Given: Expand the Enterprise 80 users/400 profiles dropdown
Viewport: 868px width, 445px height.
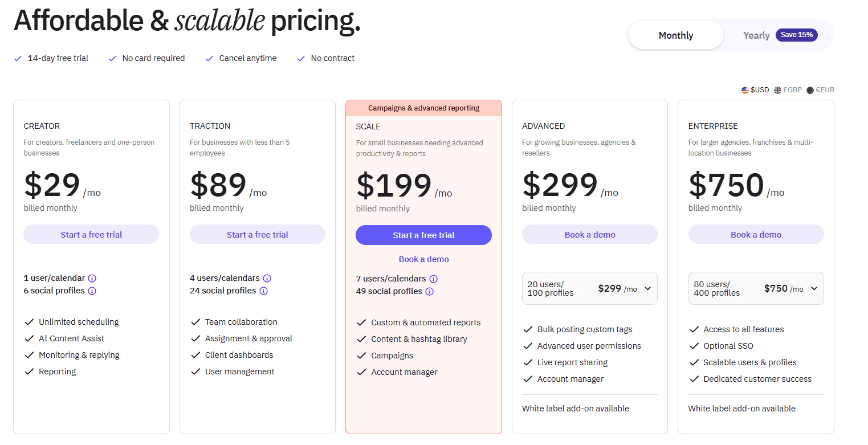Looking at the screenshot, I should point(814,288).
